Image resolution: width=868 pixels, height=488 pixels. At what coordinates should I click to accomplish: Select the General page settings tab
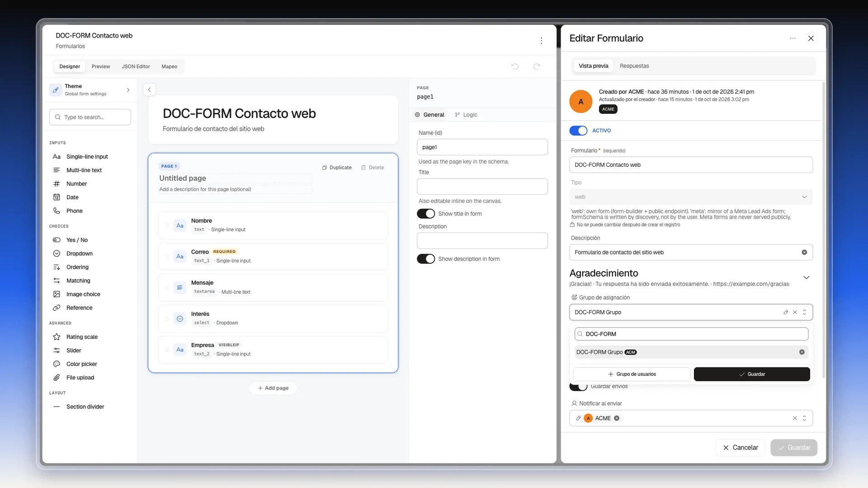[x=430, y=115]
